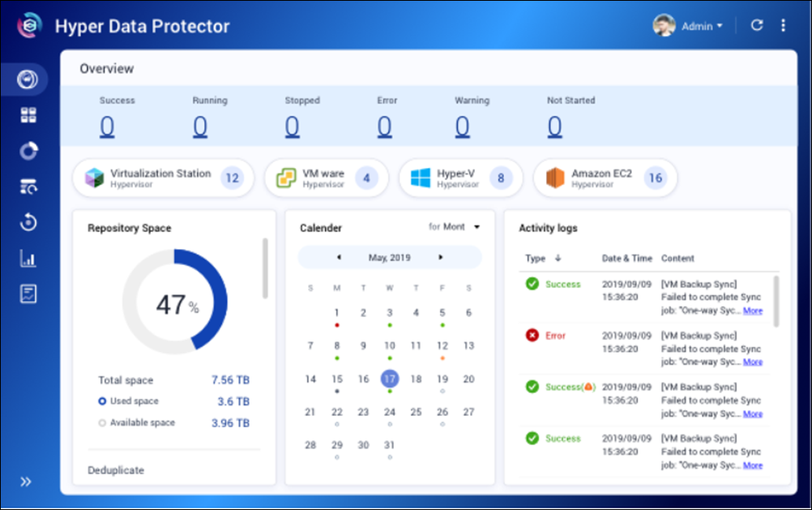Open the restore sidebar icon
This screenshot has width=812, height=510.
[x=28, y=223]
